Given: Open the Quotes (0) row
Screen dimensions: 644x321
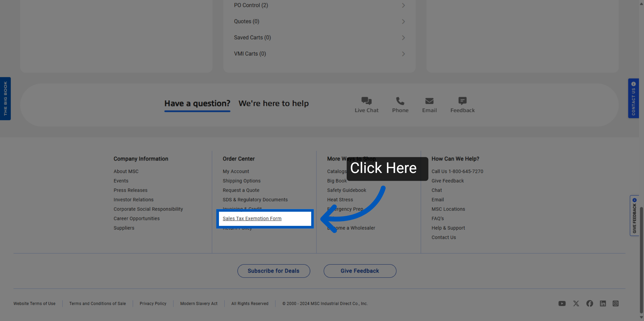Looking at the screenshot, I should click(319, 21).
